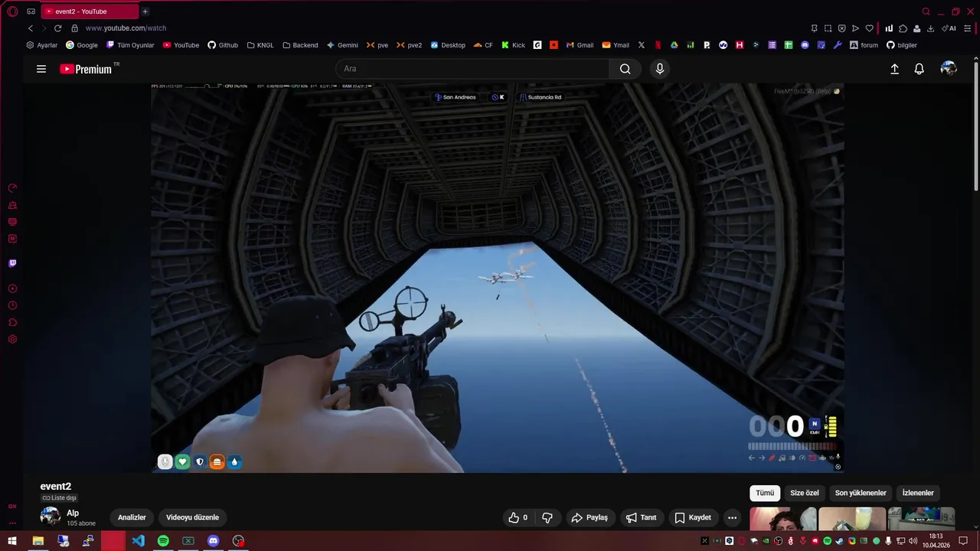
Task: Click the Paylaş share button
Action: pyautogui.click(x=590, y=517)
